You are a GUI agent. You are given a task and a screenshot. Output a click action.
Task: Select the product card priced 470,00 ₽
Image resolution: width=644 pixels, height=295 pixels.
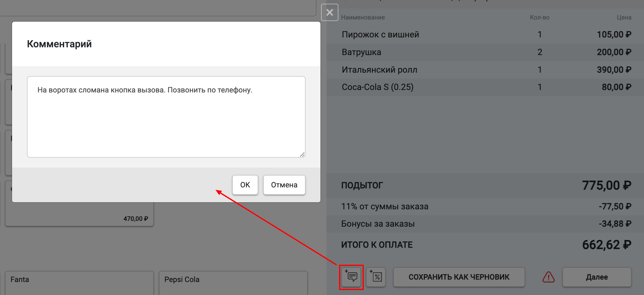pyautogui.click(x=80, y=214)
